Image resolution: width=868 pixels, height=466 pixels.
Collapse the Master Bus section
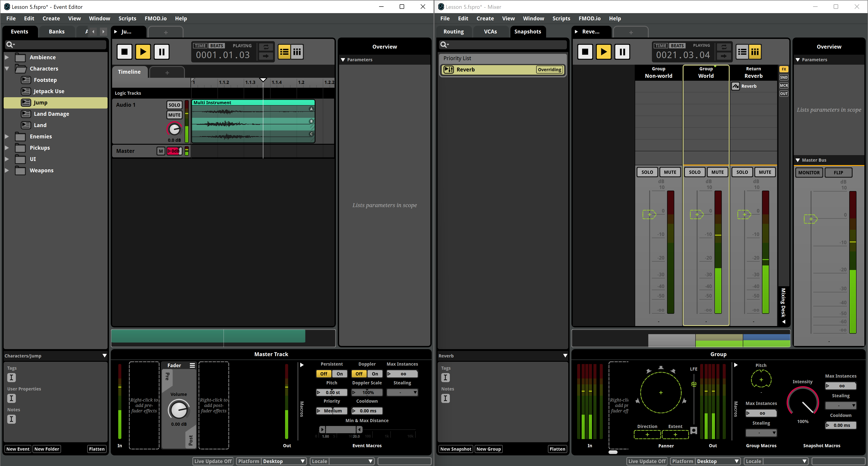[797, 160]
